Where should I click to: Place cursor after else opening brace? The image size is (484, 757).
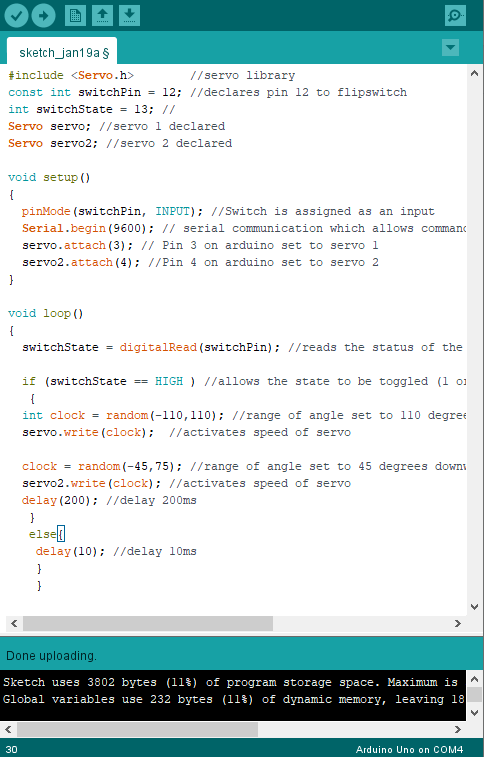[65, 534]
